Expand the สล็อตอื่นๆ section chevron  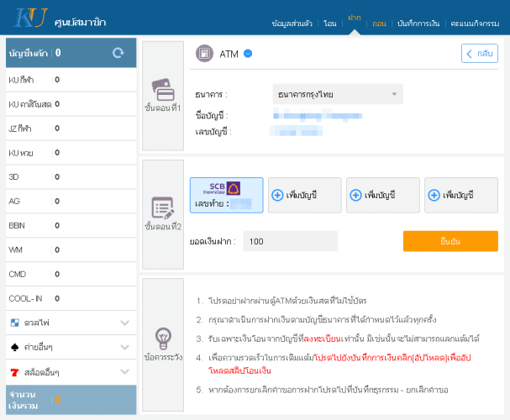pos(124,371)
